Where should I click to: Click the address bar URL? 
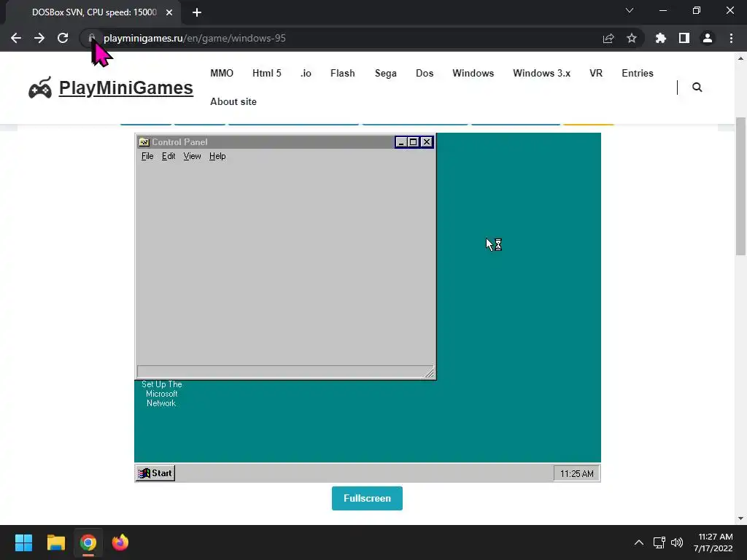point(194,38)
